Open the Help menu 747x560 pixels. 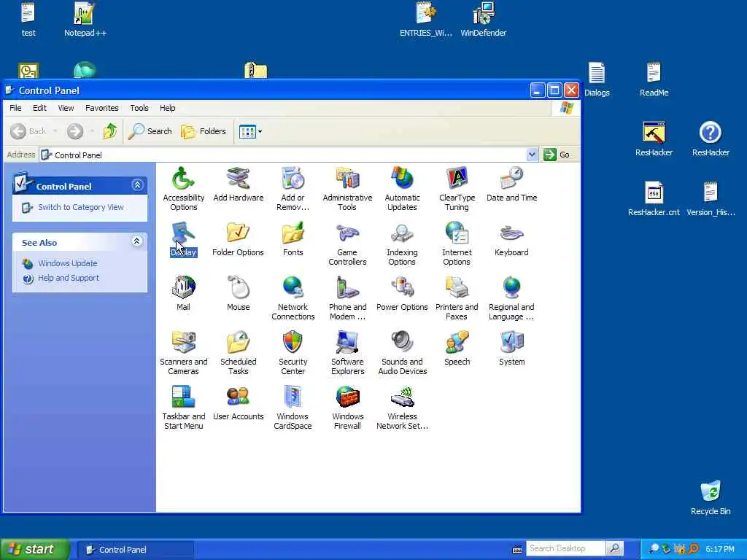pyautogui.click(x=167, y=108)
